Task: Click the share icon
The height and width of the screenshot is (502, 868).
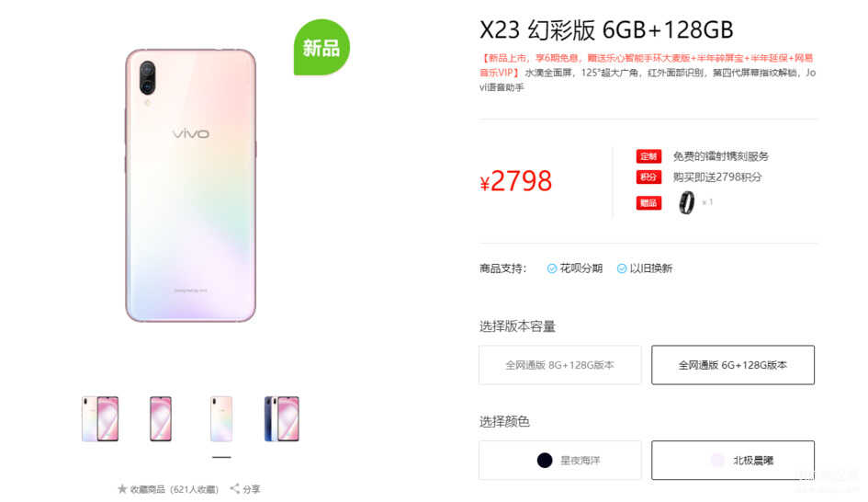Action: tap(235, 488)
